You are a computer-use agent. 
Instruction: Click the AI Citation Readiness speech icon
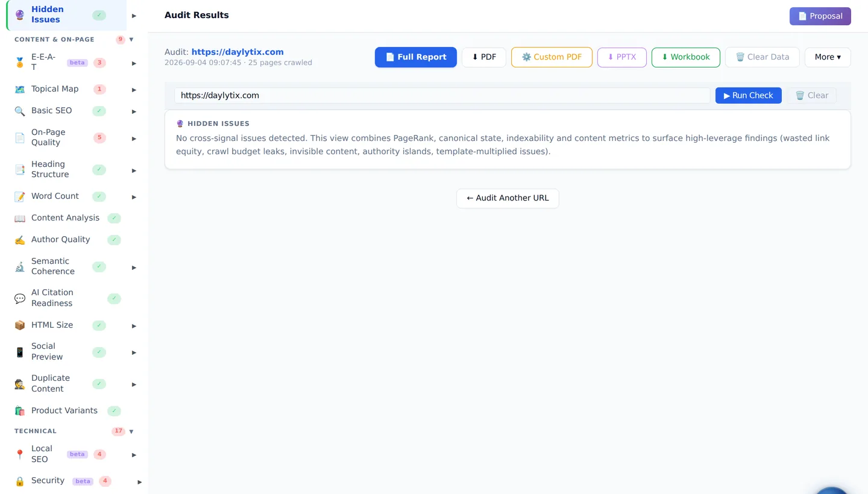tap(20, 298)
